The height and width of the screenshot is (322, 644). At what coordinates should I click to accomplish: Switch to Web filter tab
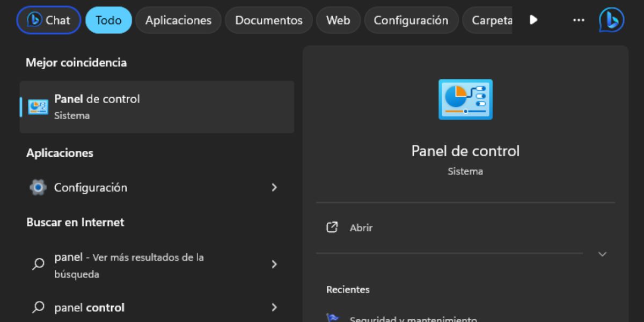338,20
